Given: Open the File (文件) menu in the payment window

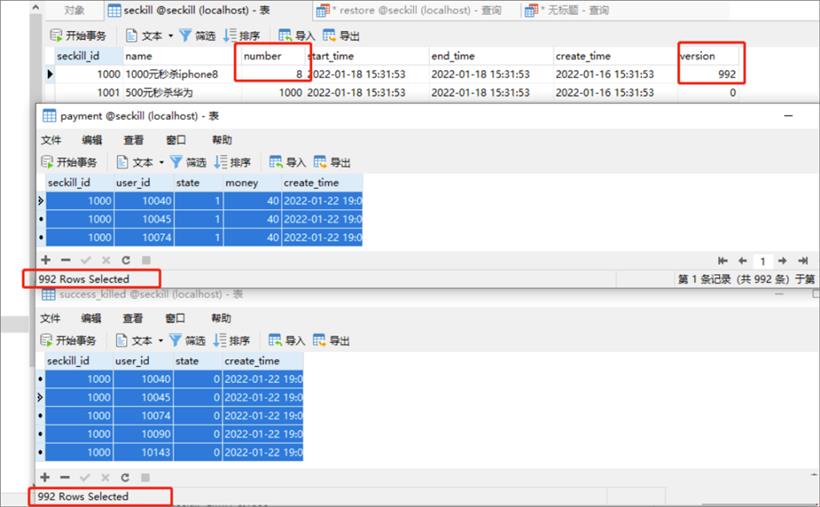Looking at the screenshot, I should click(x=51, y=140).
